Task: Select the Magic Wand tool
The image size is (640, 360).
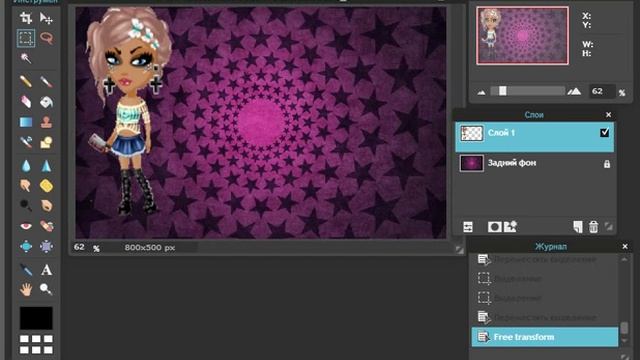Action: (x=26, y=58)
